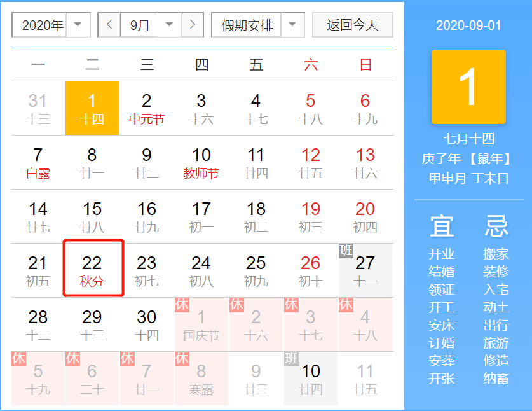Open the 2020年 year dropdown
Viewport: 532px width, 411px height.
click(x=51, y=25)
